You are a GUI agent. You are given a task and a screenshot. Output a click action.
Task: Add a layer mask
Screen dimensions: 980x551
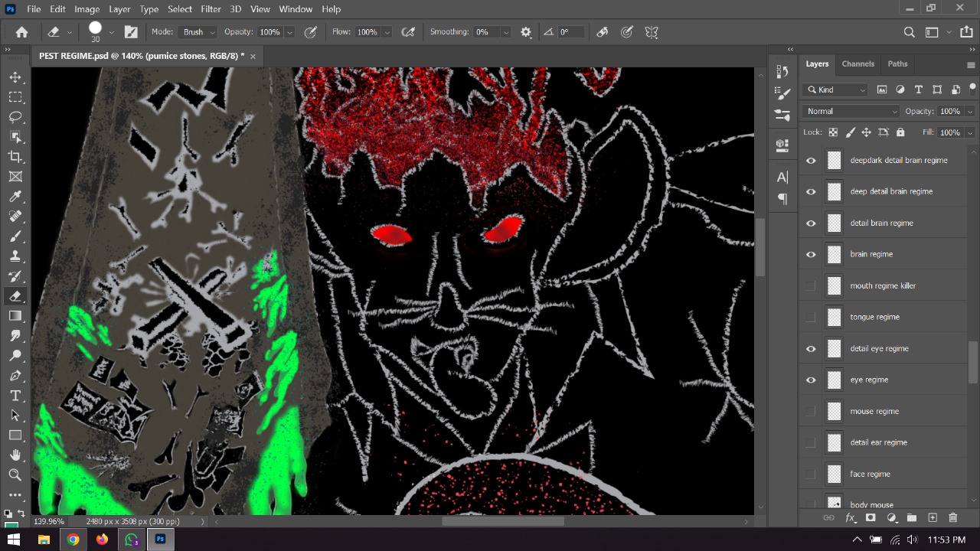(x=871, y=518)
